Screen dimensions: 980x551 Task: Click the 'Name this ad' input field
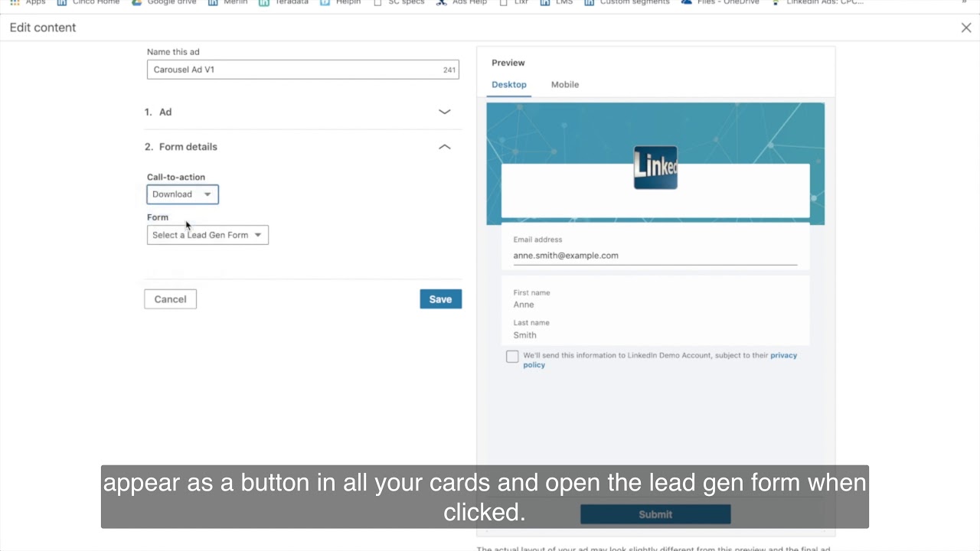pyautogui.click(x=302, y=70)
